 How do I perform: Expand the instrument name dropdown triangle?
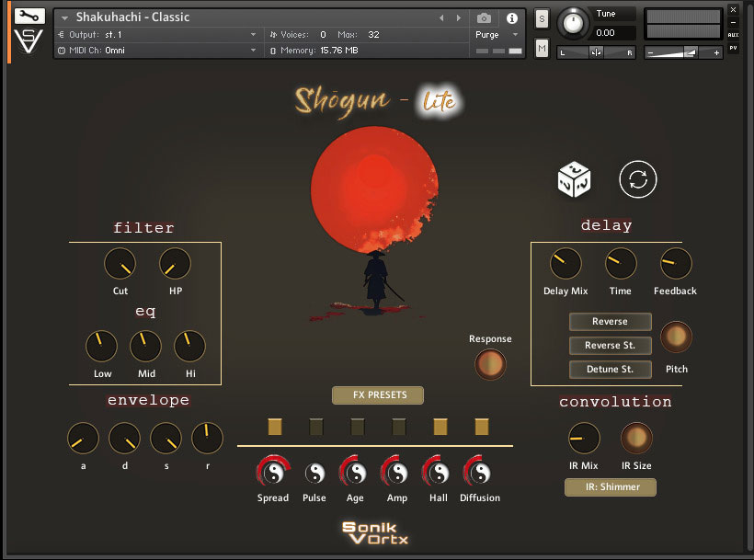[64, 18]
